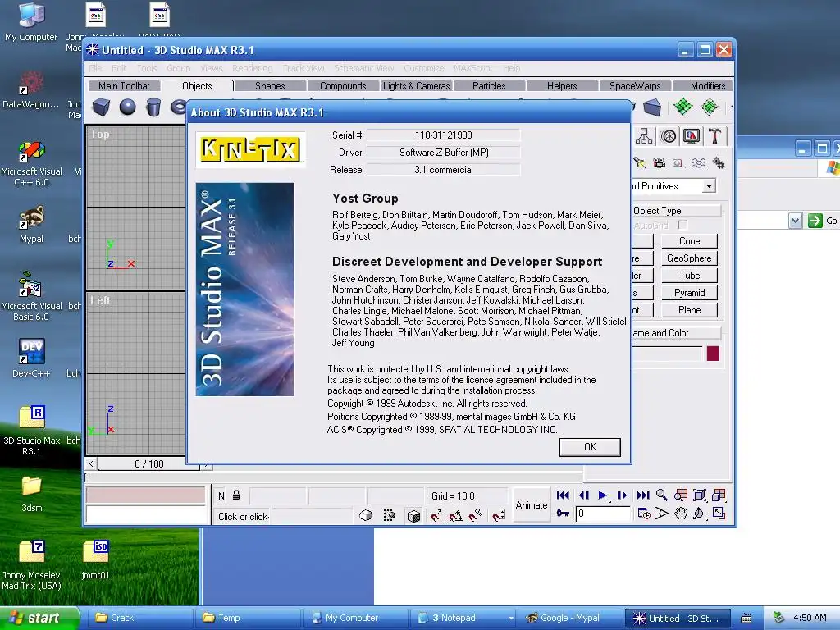Toggle the Animate button
This screenshot has width=840, height=630.
pyautogui.click(x=532, y=505)
